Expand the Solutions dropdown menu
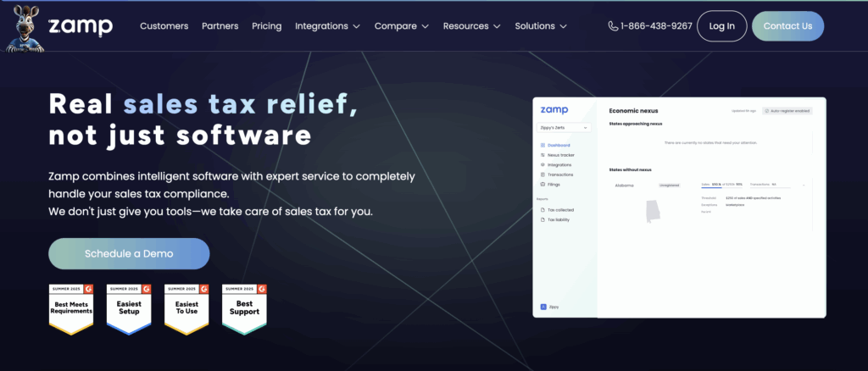Screen dimensions: 868x371 tap(541, 26)
